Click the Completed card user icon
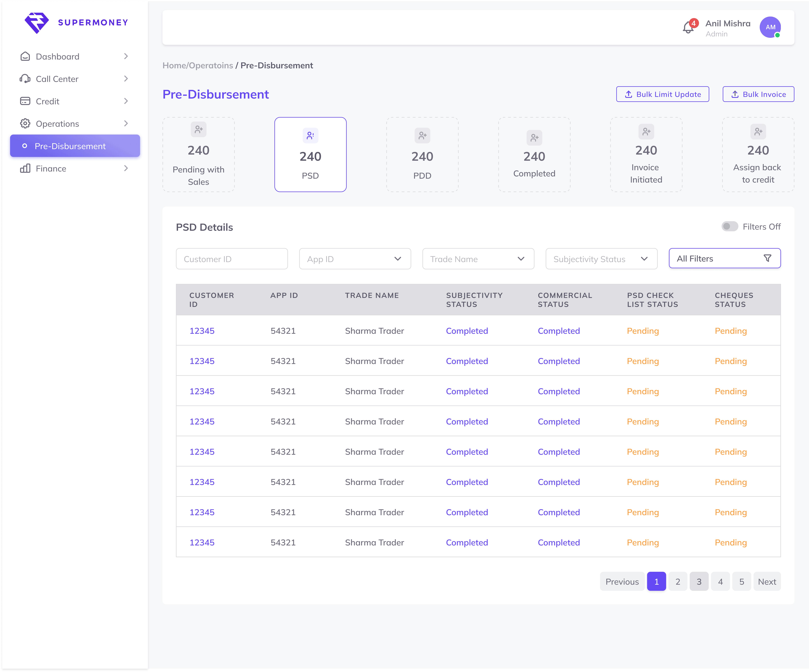 pyautogui.click(x=534, y=138)
